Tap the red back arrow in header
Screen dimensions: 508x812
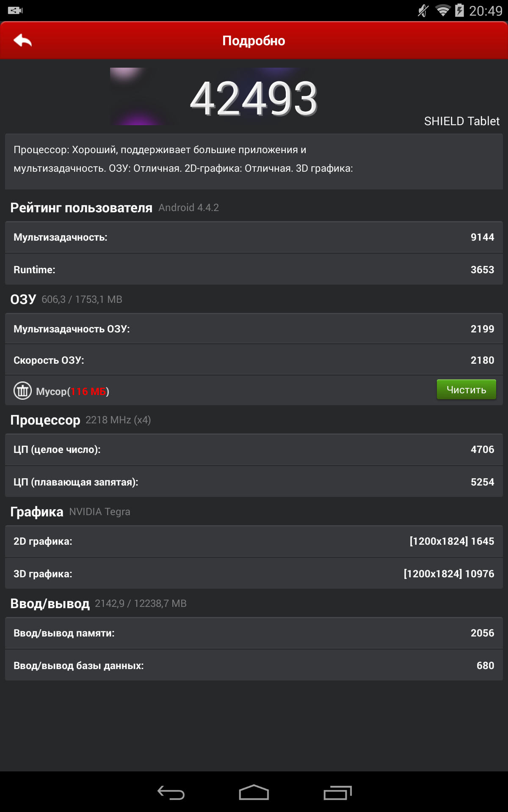23,41
